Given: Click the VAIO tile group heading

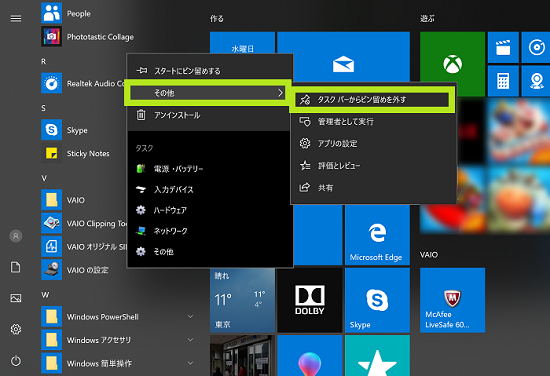Looking at the screenshot, I should 429,255.
